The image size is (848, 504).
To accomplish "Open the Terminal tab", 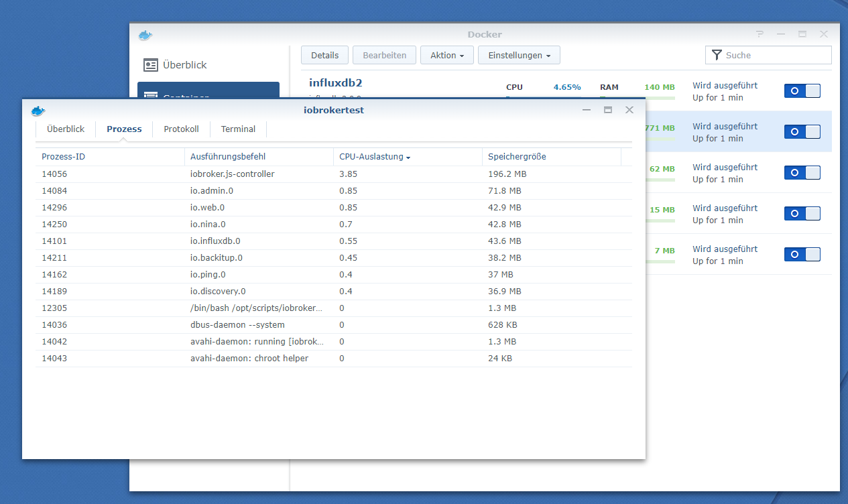I will point(238,129).
